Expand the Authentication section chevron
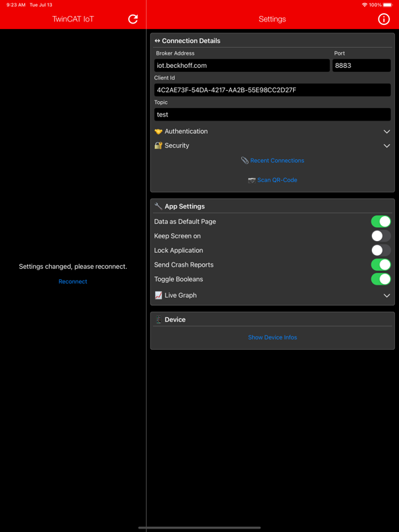The image size is (399, 532). point(387,132)
